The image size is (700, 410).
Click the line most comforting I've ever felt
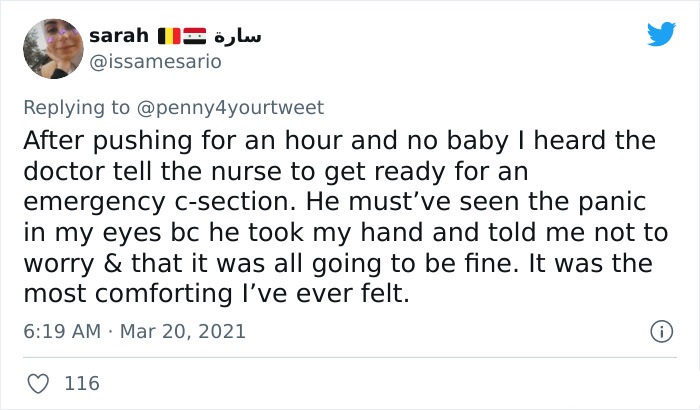pos(216,294)
